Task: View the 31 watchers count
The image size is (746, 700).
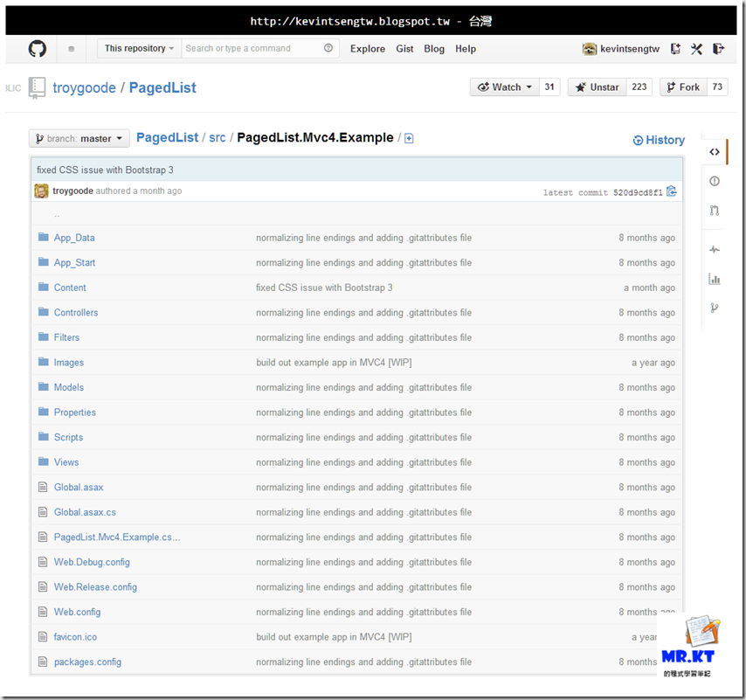Action: click(549, 87)
